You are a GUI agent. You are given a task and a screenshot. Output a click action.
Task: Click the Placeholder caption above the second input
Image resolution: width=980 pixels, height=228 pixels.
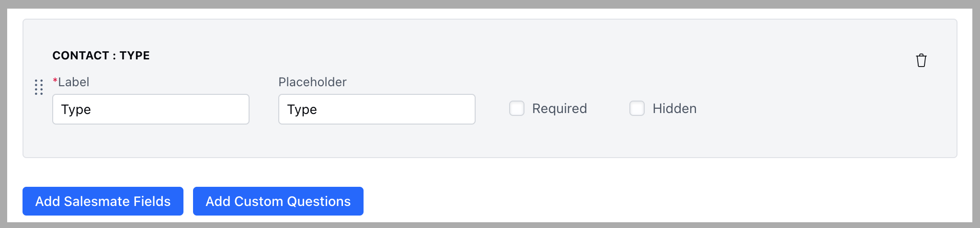(x=312, y=82)
